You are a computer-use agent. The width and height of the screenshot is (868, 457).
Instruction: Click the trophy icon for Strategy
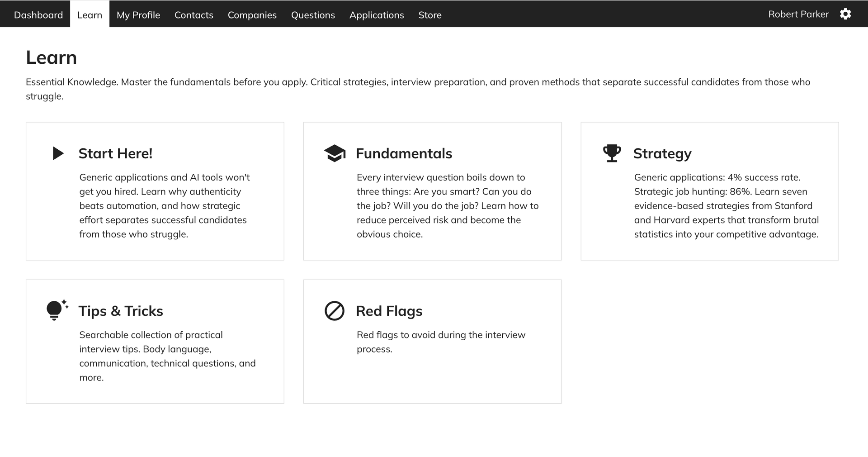coord(612,153)
